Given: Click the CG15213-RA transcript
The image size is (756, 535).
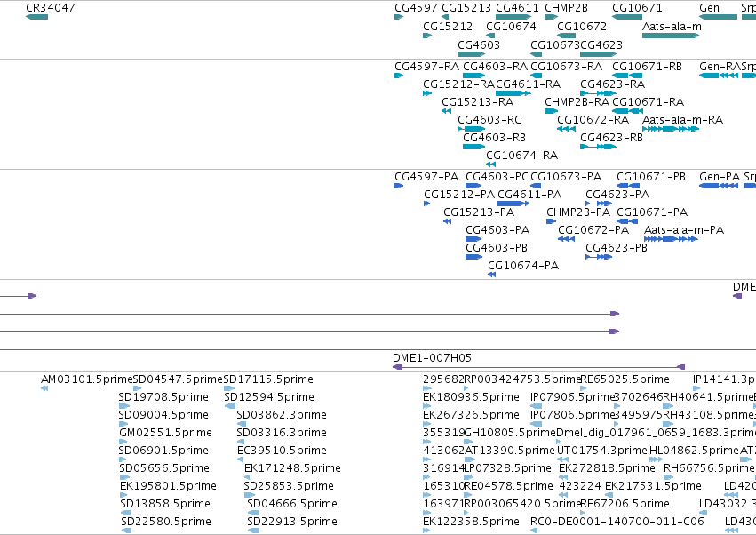Looking at the screenshot, I should (x=447, y=111).
